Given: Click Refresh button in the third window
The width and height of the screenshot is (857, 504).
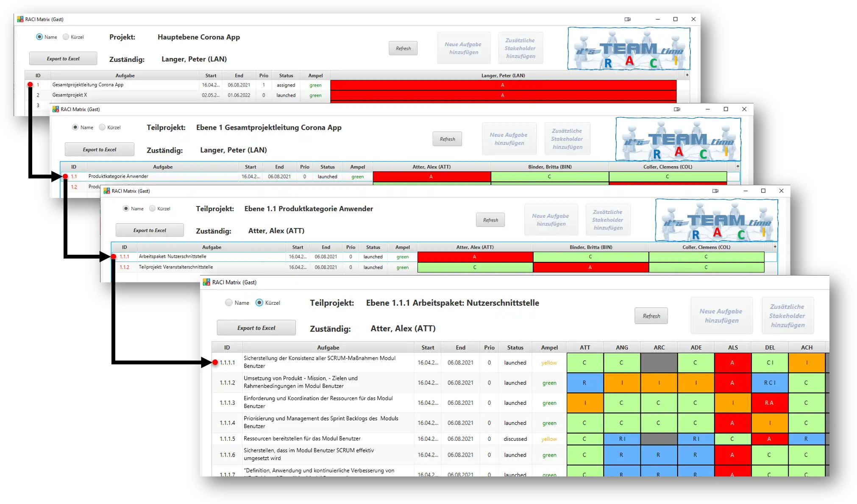Looking at the screenshot, I should (490, 220).
